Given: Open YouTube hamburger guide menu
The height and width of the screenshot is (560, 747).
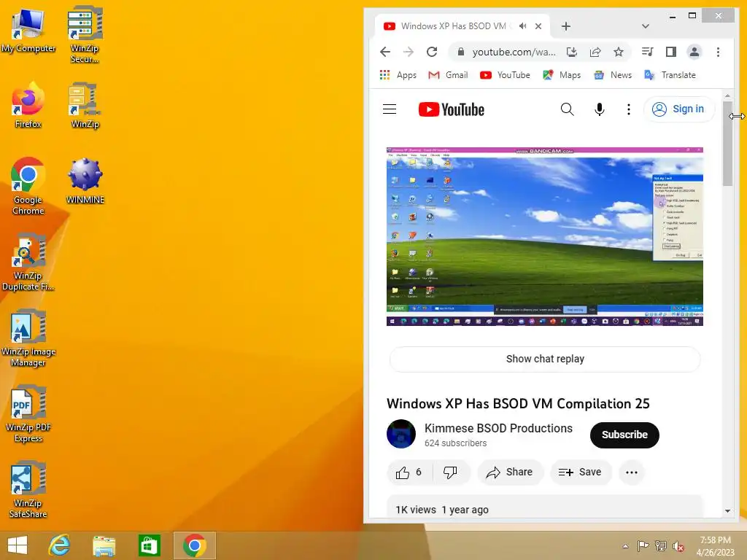Looking at the screenshot, I should (x=390, y=109).
